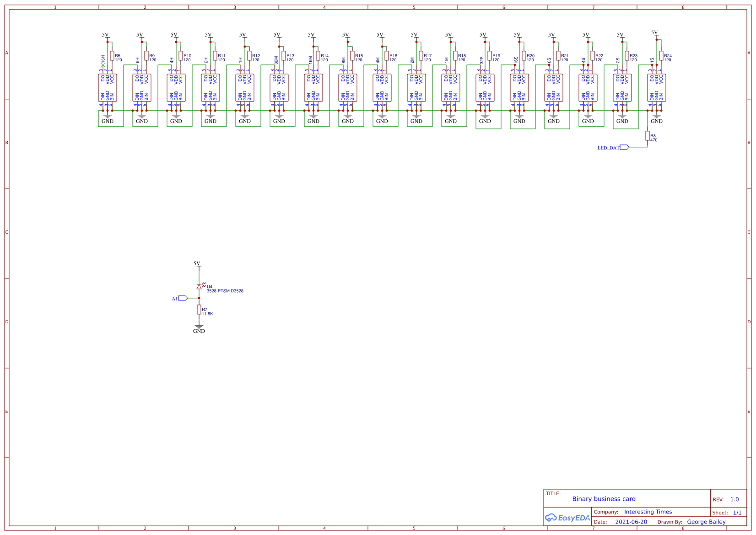
Task: Select the U4 photodiode symbol
Action: point(199,286)
